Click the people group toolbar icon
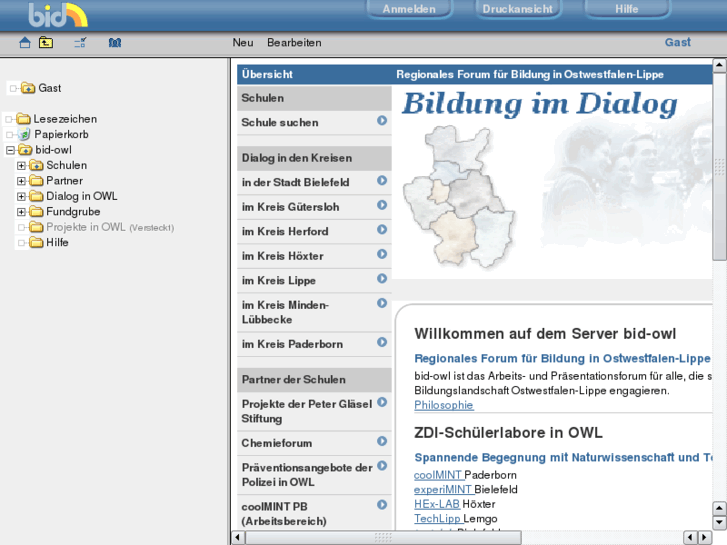Viewport: 727px width, 545px height. [115, 43]
